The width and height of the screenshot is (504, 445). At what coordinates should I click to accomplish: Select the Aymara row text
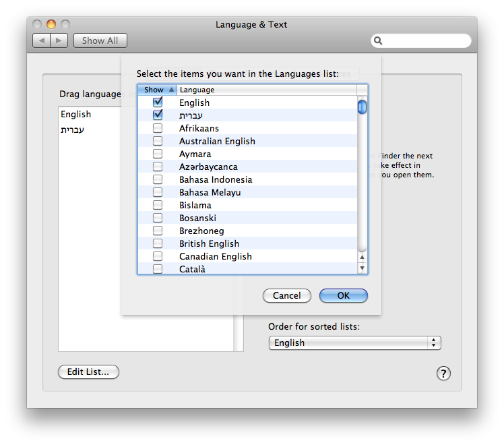[x=195, y=154]
